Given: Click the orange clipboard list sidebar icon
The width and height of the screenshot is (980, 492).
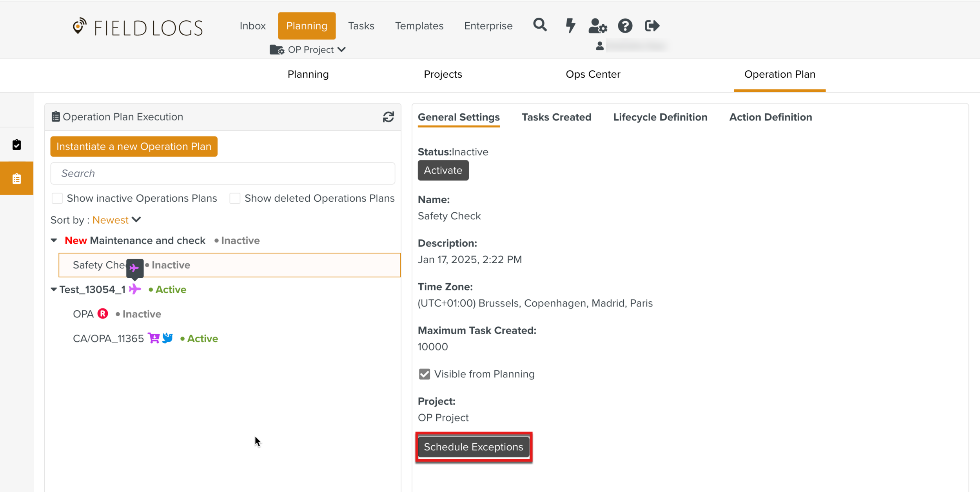Looking at the screenshot, I should pos(16,179).
